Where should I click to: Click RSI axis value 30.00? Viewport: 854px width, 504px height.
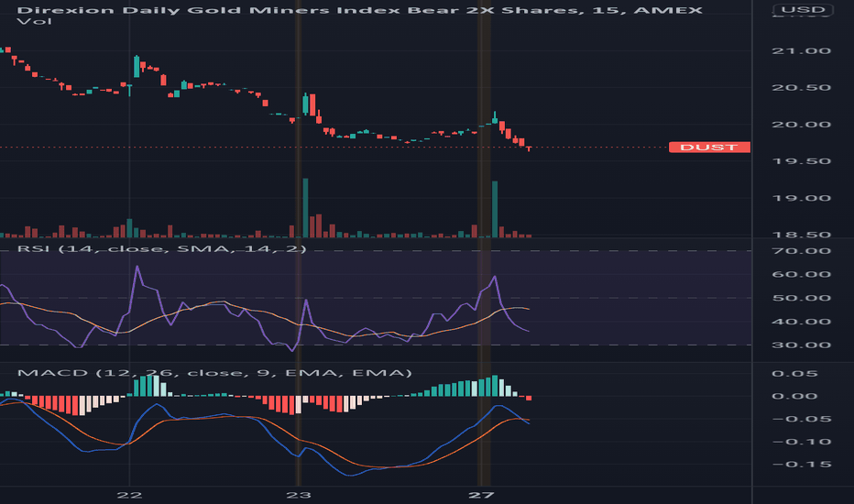coord(801,345)
